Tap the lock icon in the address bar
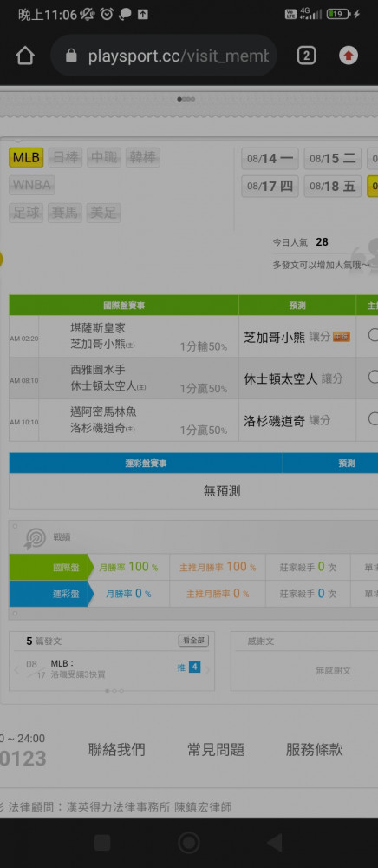 71,56
